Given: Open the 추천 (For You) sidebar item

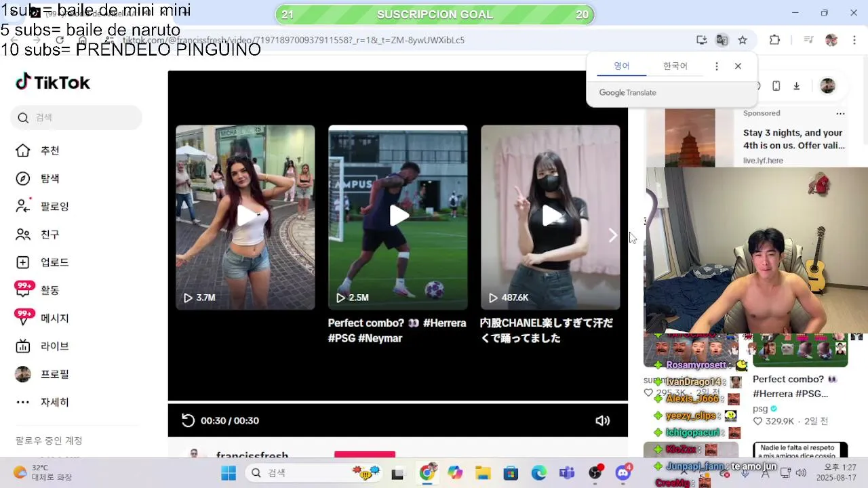Looking at the screenshot, I should (41, 150).
